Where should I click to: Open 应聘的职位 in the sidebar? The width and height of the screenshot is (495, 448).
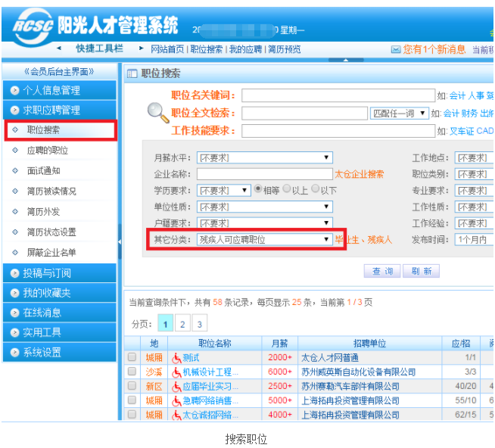(48, 151)
